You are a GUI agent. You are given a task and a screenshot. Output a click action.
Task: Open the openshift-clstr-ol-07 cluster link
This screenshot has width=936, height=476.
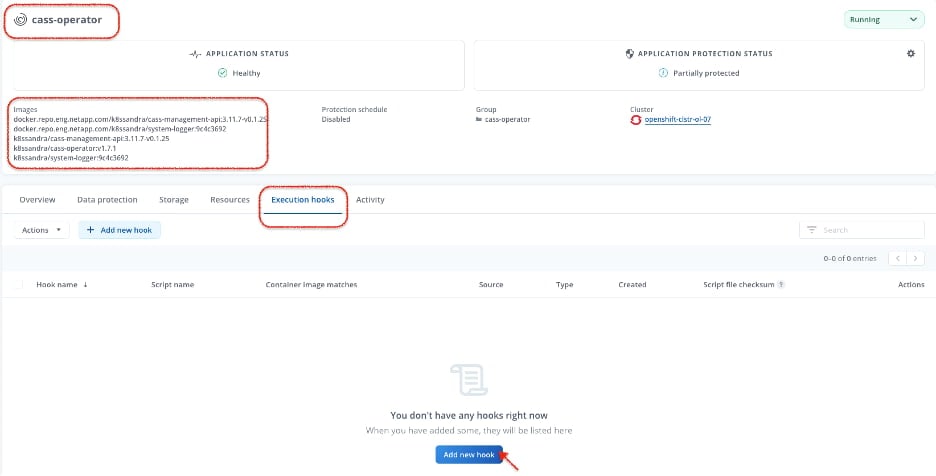(678, 119)
